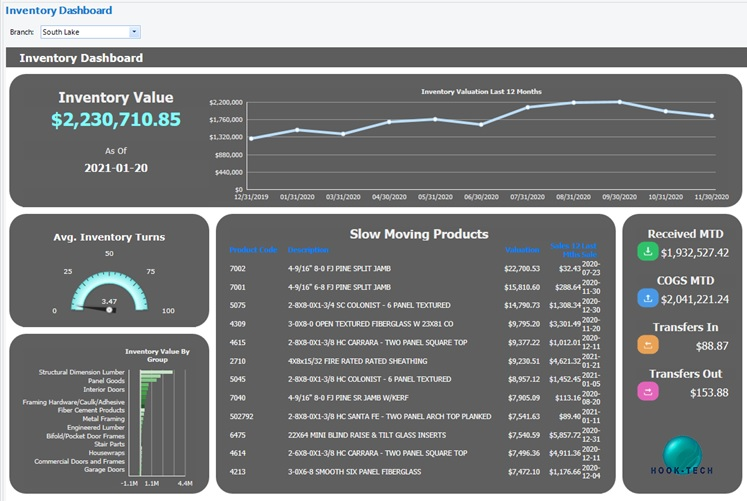Select product code 4309
This screenshot has height=501, width=747.
coord(238,324)
